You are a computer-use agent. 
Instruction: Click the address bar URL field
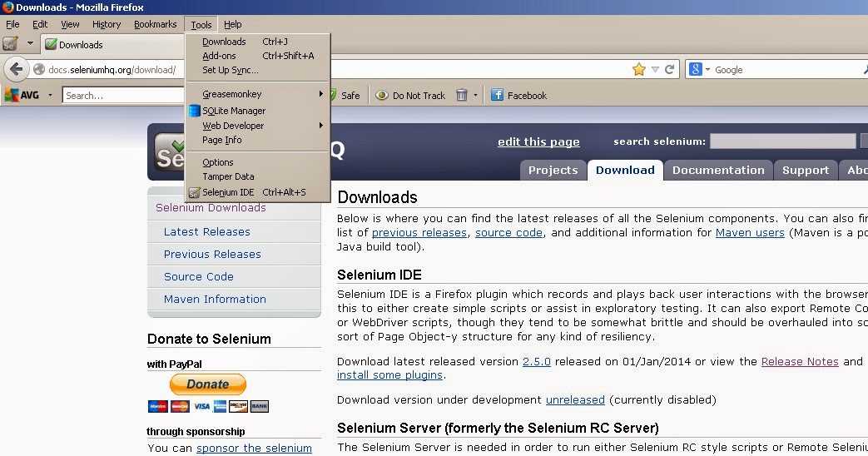112,70
